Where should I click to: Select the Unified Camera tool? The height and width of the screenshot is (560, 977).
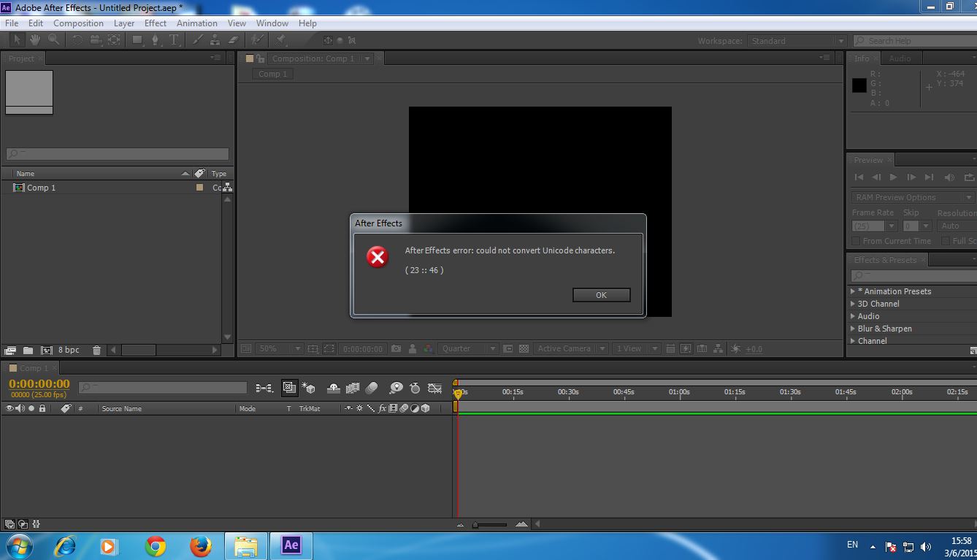point(96,40)
